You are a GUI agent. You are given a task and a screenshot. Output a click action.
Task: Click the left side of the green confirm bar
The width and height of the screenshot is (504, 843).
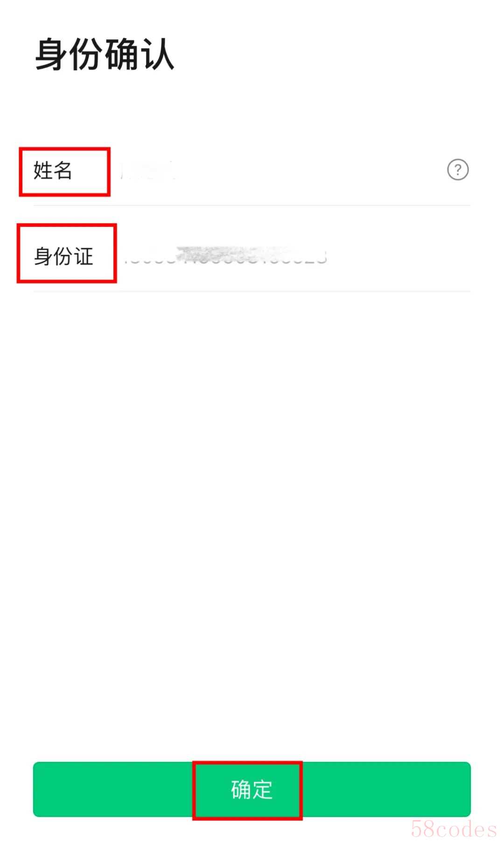click(x=113, y=790)
